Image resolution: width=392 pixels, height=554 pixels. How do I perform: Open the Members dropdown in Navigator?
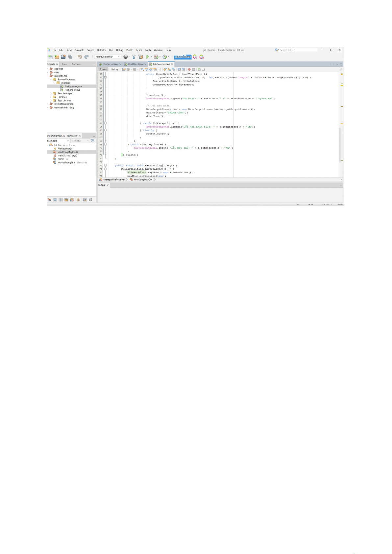[58, 141]
